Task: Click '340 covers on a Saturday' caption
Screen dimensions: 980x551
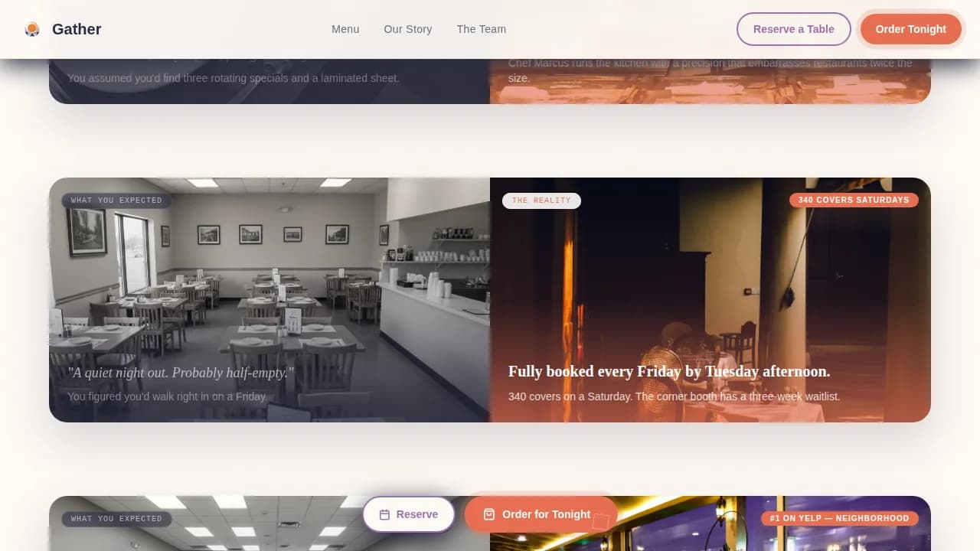Action: coord(675,396)
